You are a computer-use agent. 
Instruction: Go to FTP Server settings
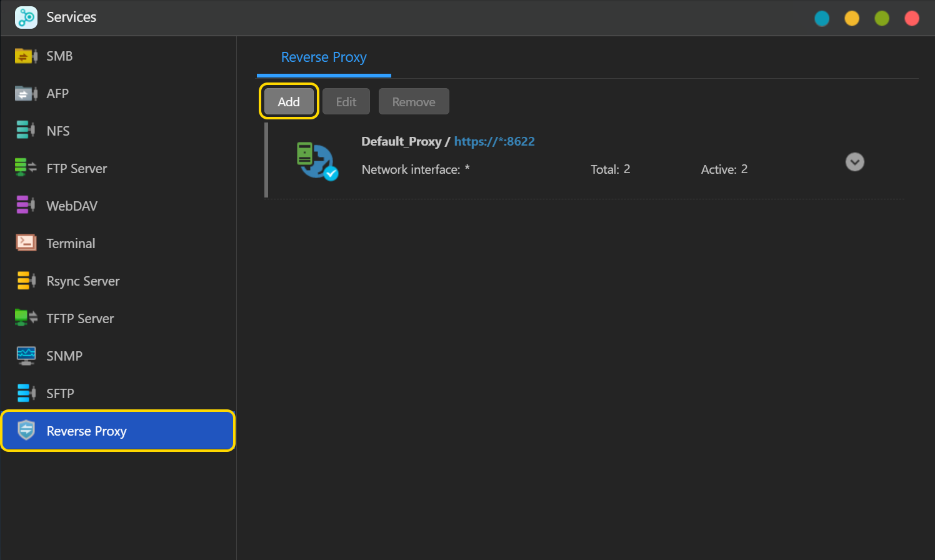(x=118, y=169)
